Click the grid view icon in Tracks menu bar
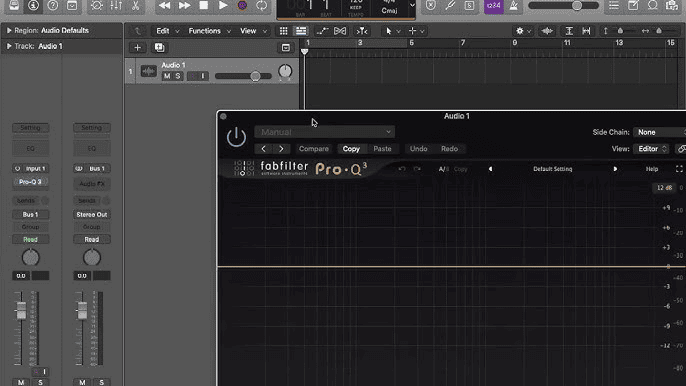Viewport: 686px width, 386px height. pos(284,31)
